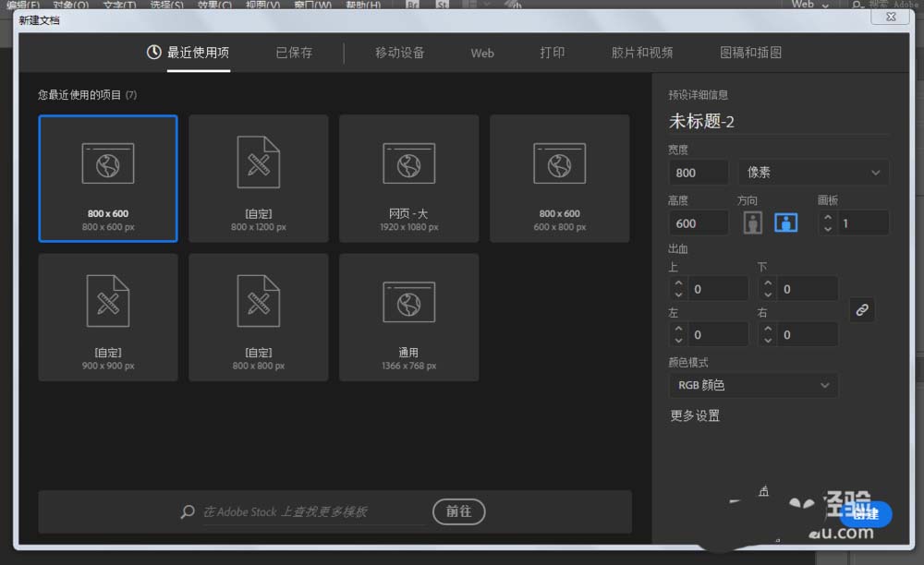Open the Web workspace dropdown in Illustrator
This screenshot has width=924, height=565.
pos(809,5)
